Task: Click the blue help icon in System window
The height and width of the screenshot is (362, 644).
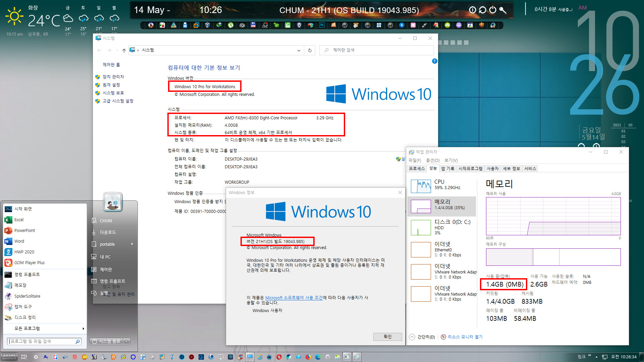Action: coord(434,61)
